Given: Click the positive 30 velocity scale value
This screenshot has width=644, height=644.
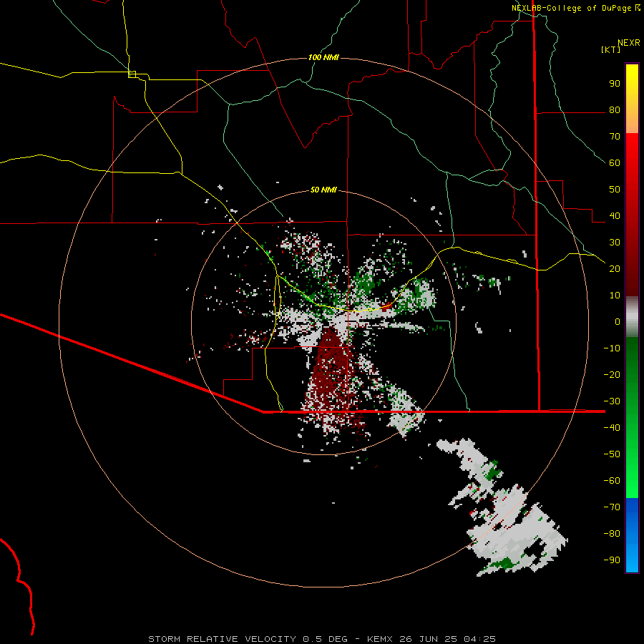Looking at the screenshot, I should click(x=615, y=243).
